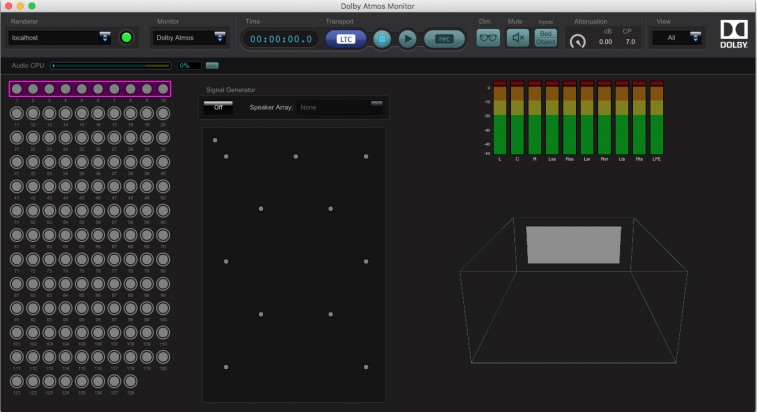The image size is (757, 412).
Task: Click the Attenuation knob
Action: 577,41
